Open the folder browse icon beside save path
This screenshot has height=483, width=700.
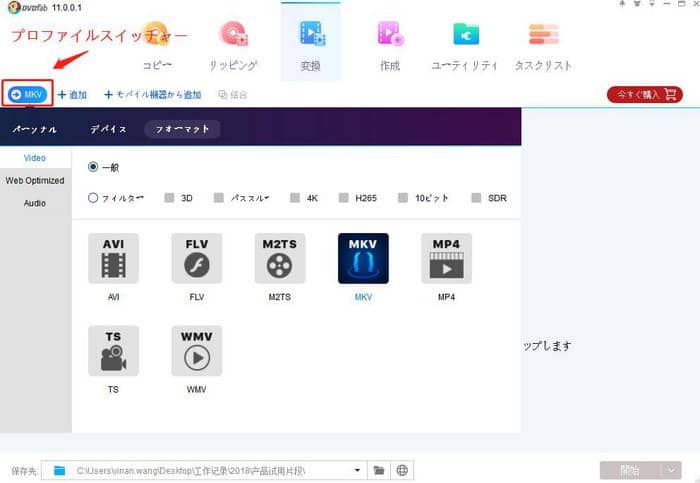[379, 470]
